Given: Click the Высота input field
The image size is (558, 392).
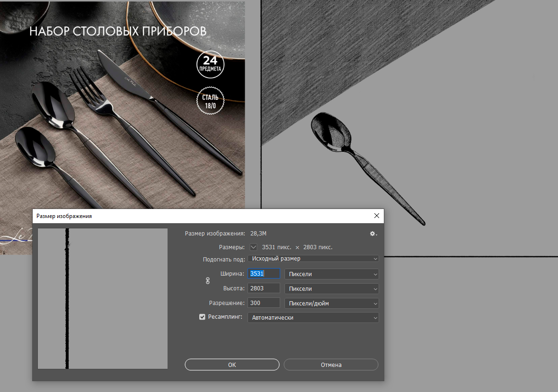Looking at the screenshot, I should click(264, 288).
